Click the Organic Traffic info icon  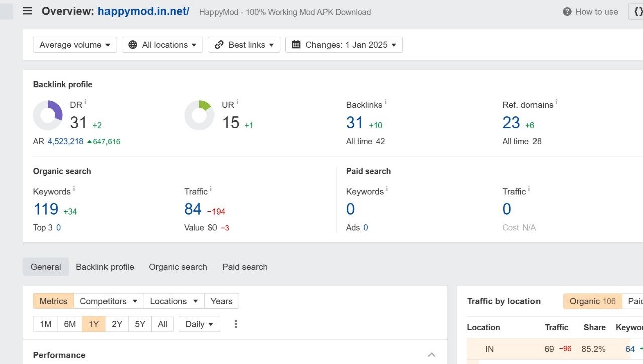211,189
